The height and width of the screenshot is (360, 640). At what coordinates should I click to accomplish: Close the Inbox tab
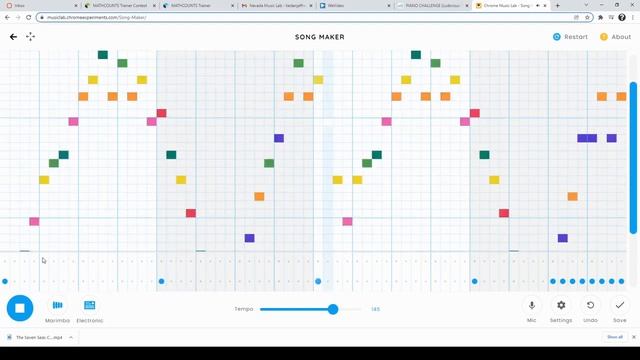(76, 6)
